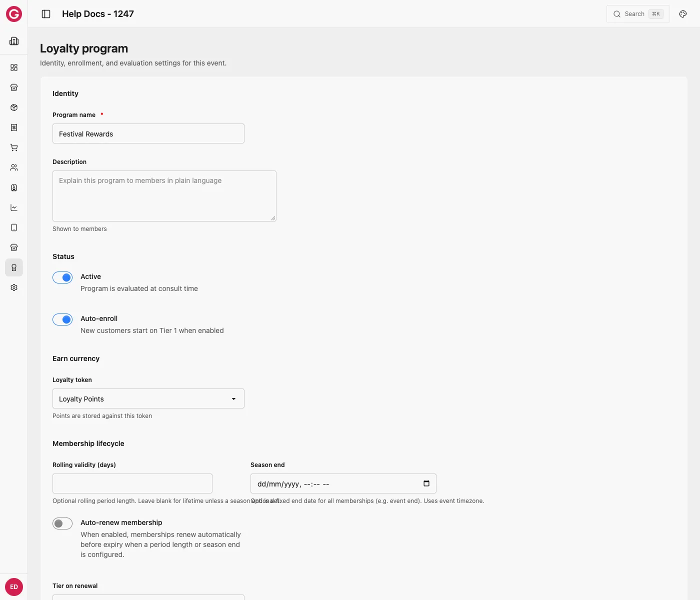Open the ED user avatar menu
The height and width of the screenshot is (600, 700).
14,587
